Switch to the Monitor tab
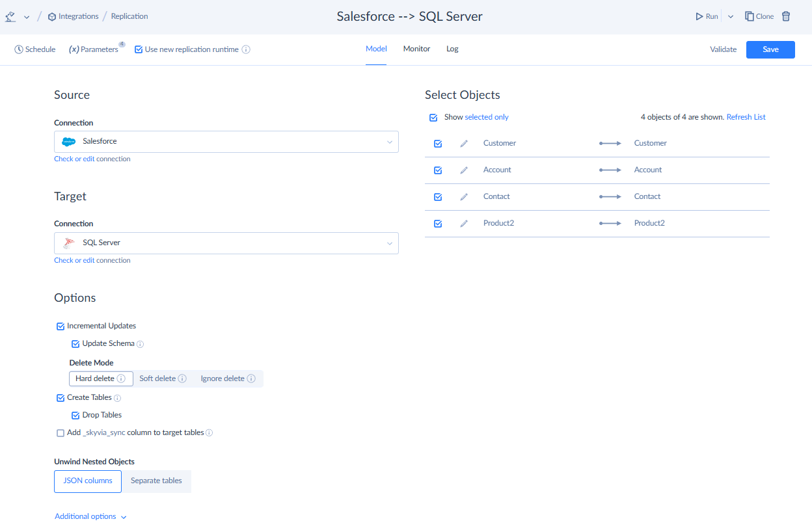The width and height of the screenshot is (812, 530). click(416, 49)
